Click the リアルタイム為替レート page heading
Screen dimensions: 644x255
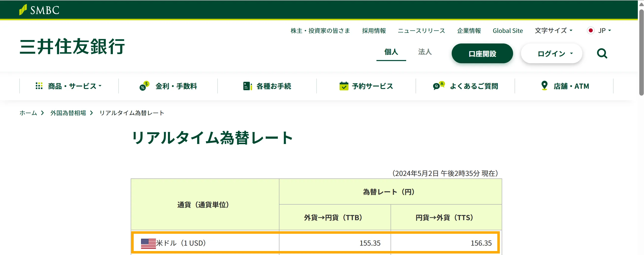pos(212,138)
